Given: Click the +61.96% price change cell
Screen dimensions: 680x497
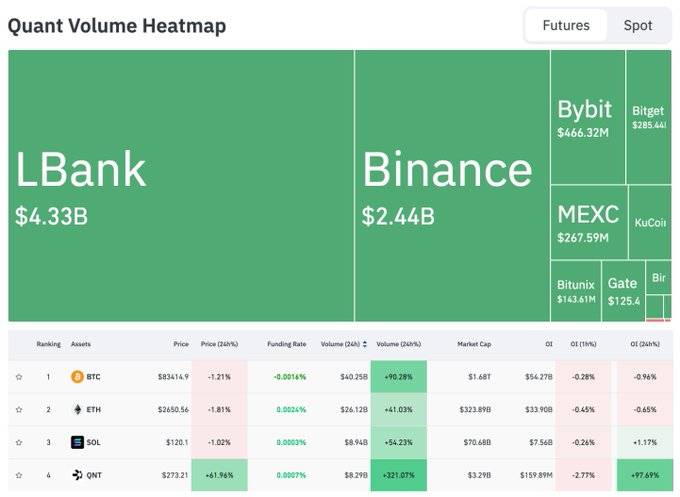Looking at the screenshot, I should 219,475.
